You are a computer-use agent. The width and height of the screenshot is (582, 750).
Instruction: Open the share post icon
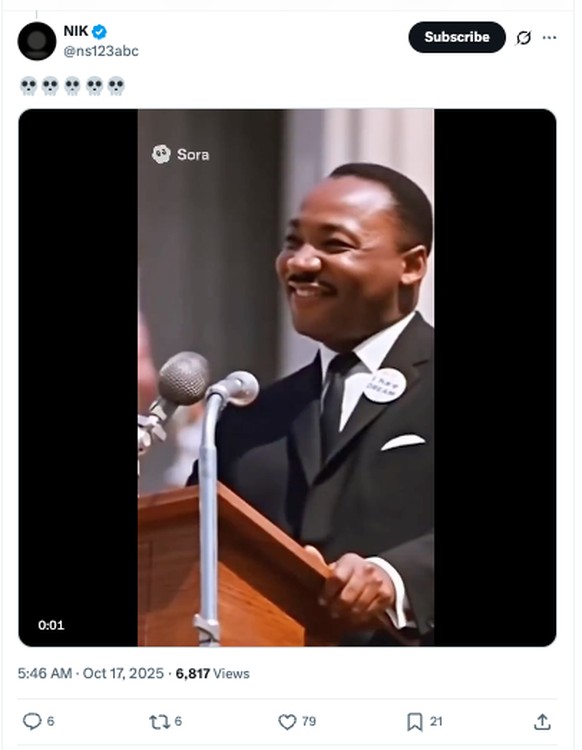542,722
